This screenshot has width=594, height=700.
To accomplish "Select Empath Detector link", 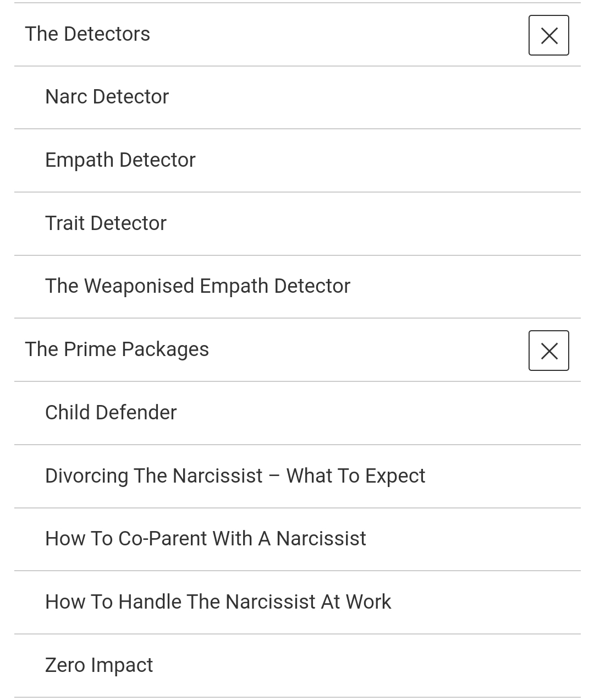I will click(120, 160).
